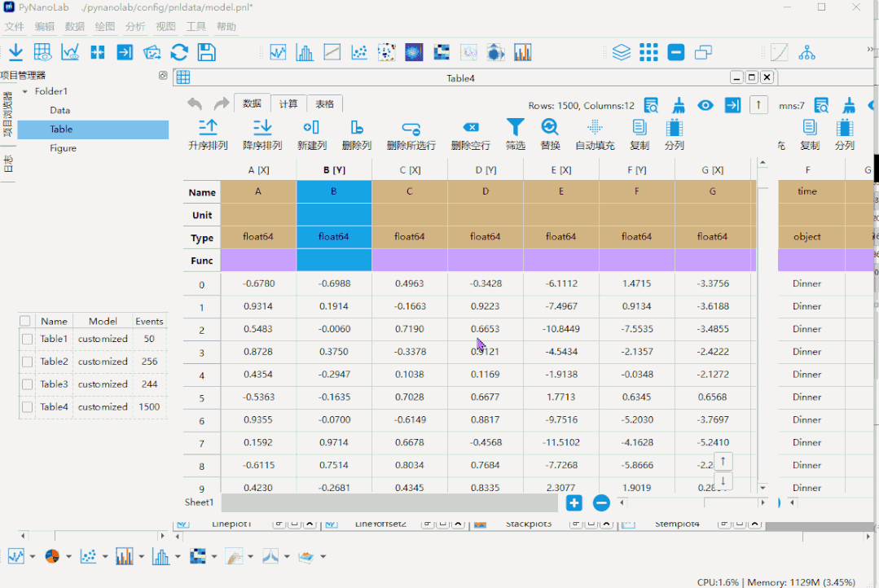Image resolution: width=879 pixels, height=588 pixels.
Task: Select the heatmap icon in top toolbar
Action: tap(442, 52)
